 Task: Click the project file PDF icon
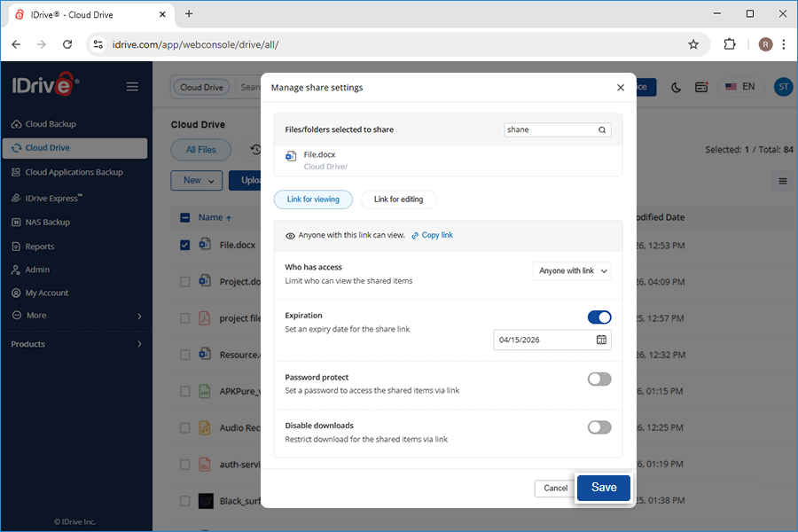[x=205, y=318]
